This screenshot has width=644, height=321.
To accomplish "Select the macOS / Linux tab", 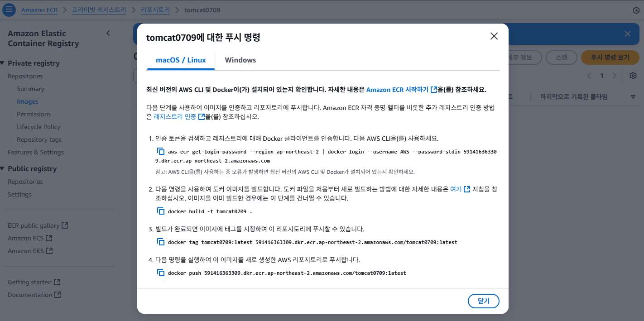I will click(181, 60).
